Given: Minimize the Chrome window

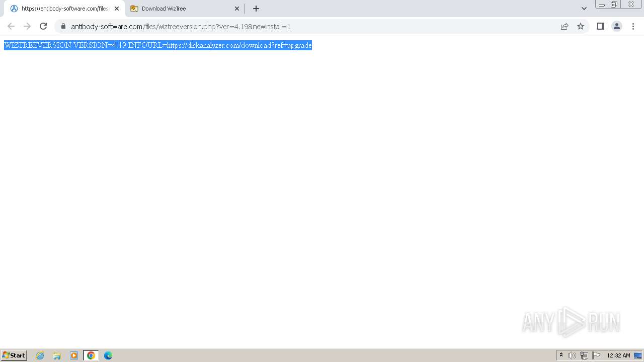Looking at the screenshot, I should pos(602,5).
